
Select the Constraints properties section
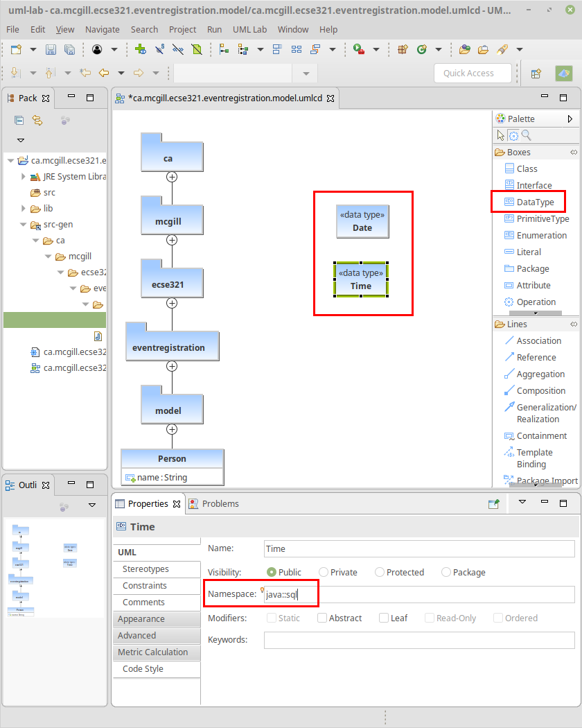coord(157,586)
